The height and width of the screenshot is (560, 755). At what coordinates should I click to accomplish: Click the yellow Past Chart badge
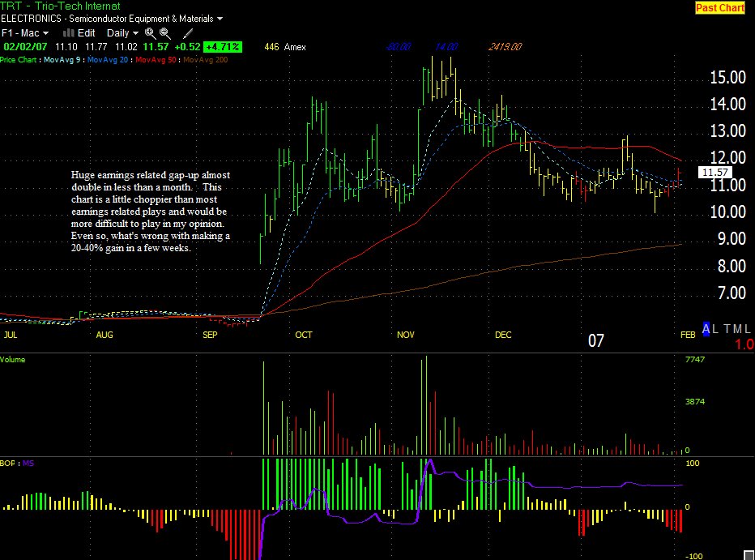(720, 8)
